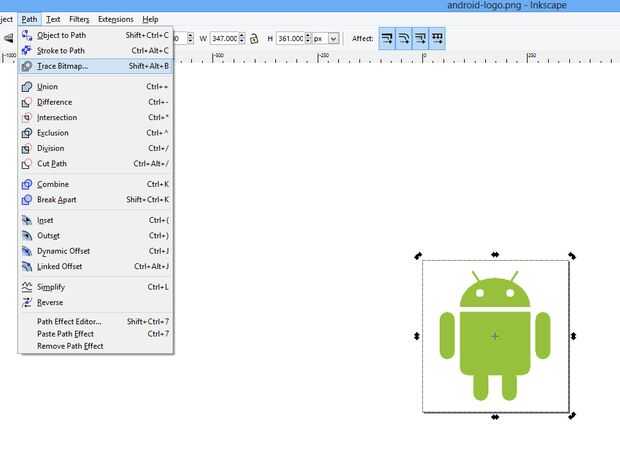Toggle second Affect button (scale rounded corners)
The height and width of the screenshot is (463, 620).
coord(404,38)
